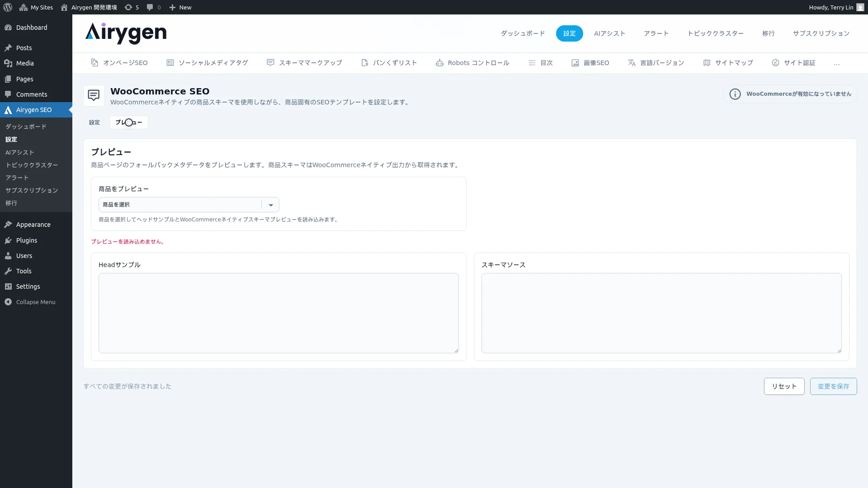Open the 商品を選択 dropdown
This screenshot has width=868, height=488.
tap(189, 205)
